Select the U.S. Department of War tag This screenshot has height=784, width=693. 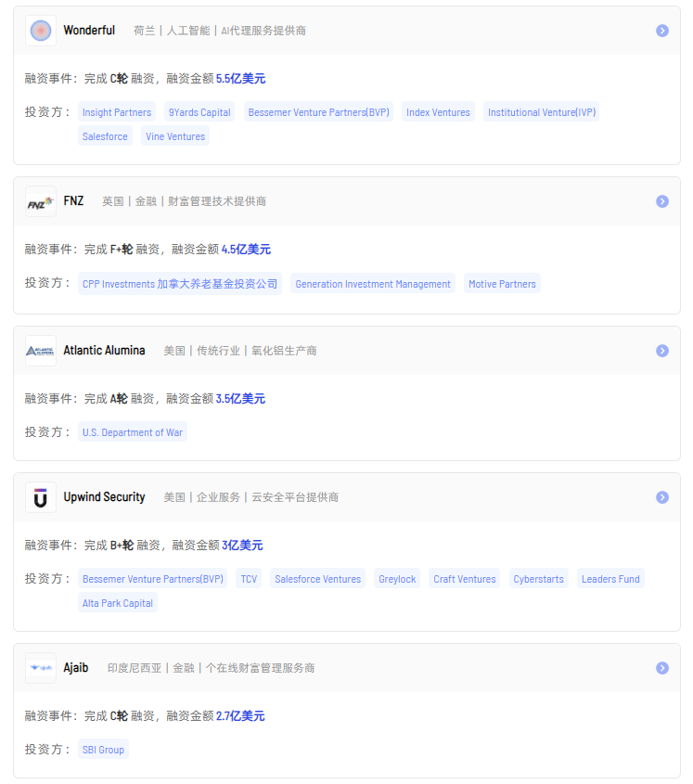point(133,432)
